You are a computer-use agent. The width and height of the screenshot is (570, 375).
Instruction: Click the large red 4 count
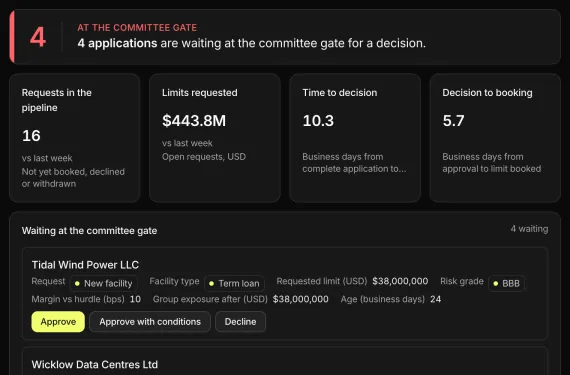(38, 37)
